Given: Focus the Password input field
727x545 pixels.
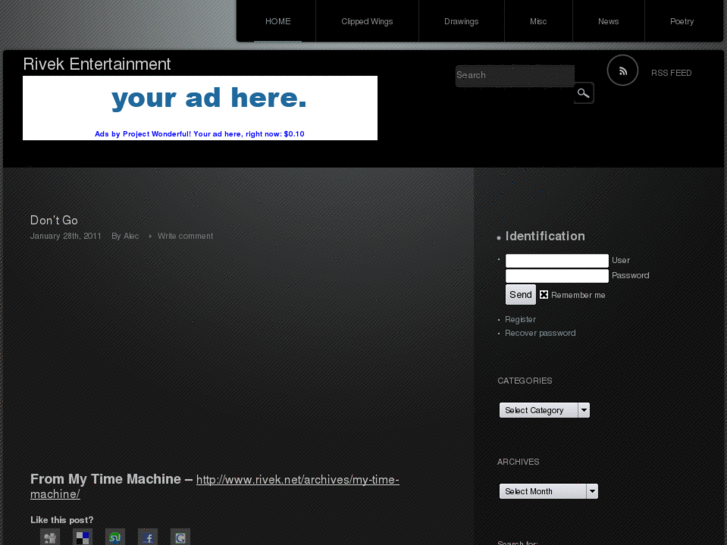Looking at the screenshot, I should pos(557,276).
